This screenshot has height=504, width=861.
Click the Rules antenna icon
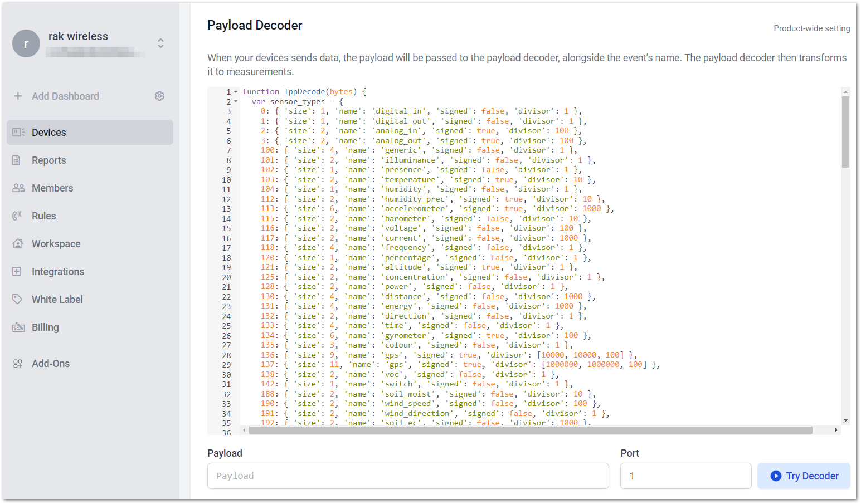click(17, 216)
